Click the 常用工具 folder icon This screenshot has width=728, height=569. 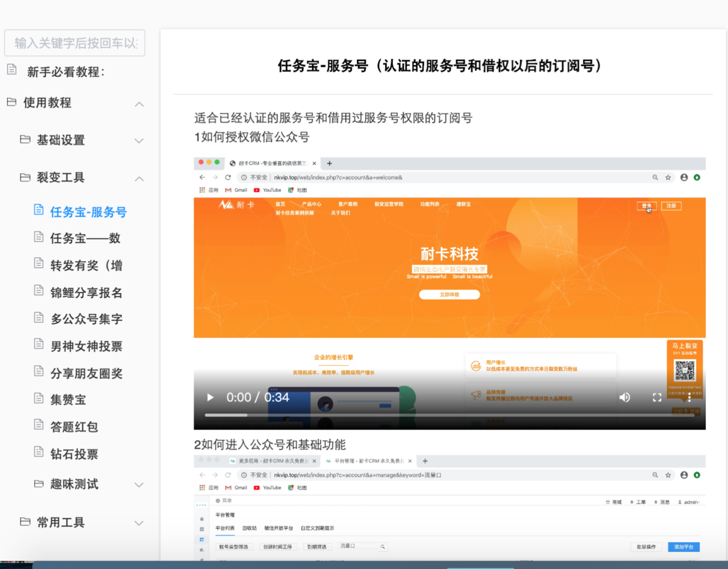(x=25, y=521)
